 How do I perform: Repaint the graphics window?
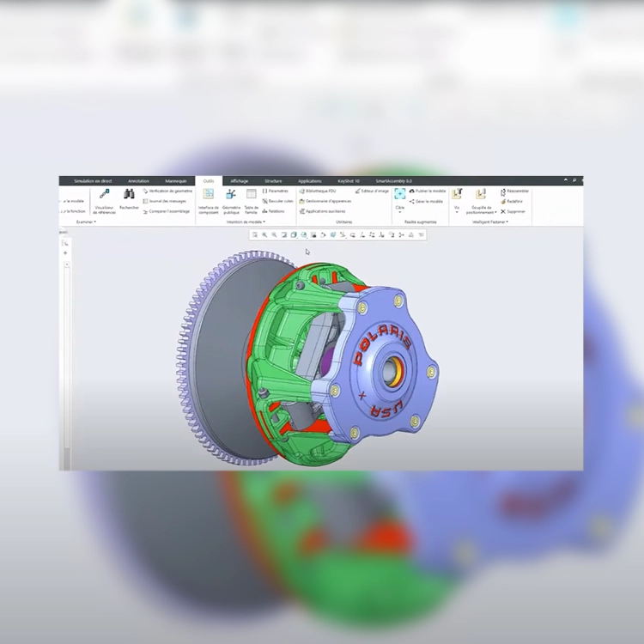click(284, 235)
